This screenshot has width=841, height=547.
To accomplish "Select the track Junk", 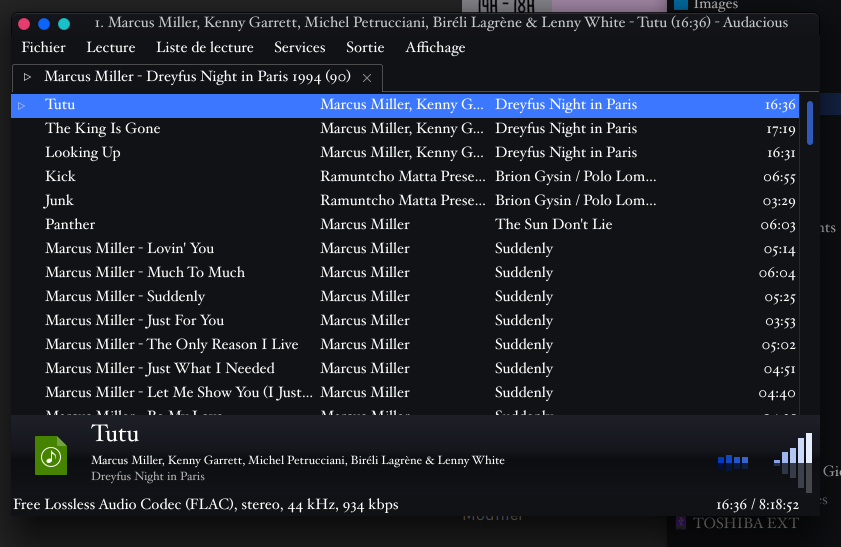I will click(405, 201).
